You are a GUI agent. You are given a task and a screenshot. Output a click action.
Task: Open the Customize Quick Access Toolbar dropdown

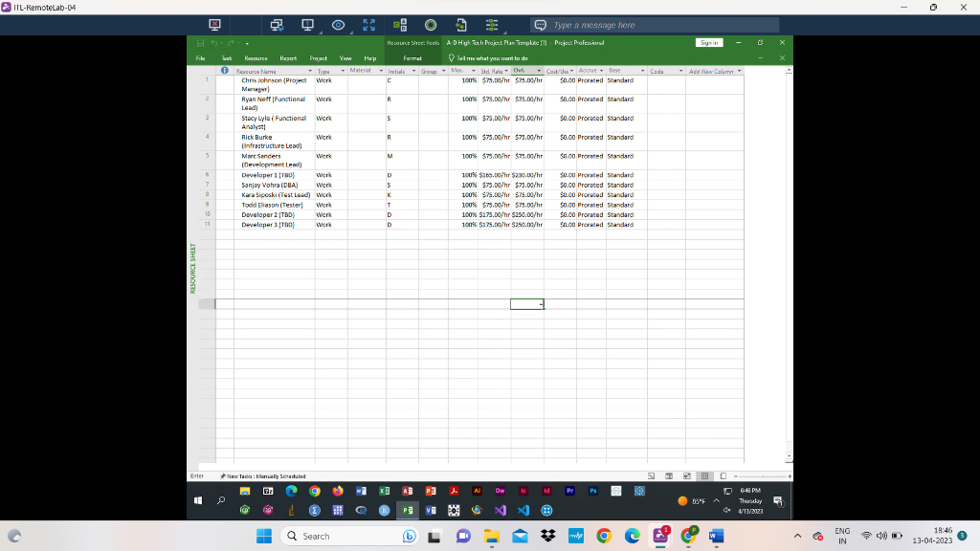coord(247,44)
